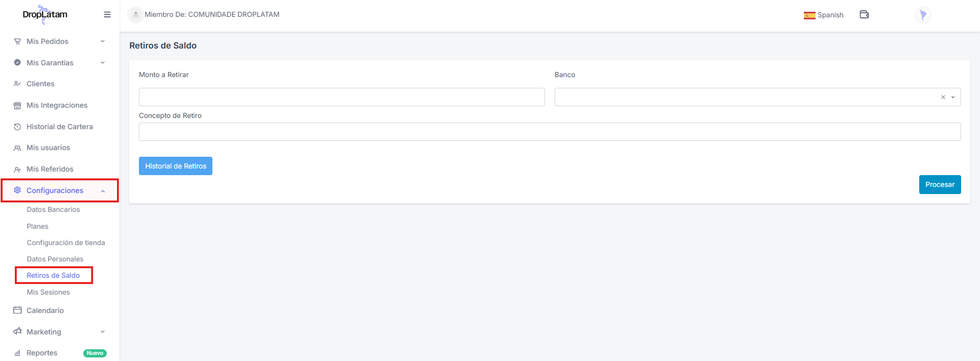Collapse the Configuraciones section
980x361 pixels.
[x=103, y=191]
